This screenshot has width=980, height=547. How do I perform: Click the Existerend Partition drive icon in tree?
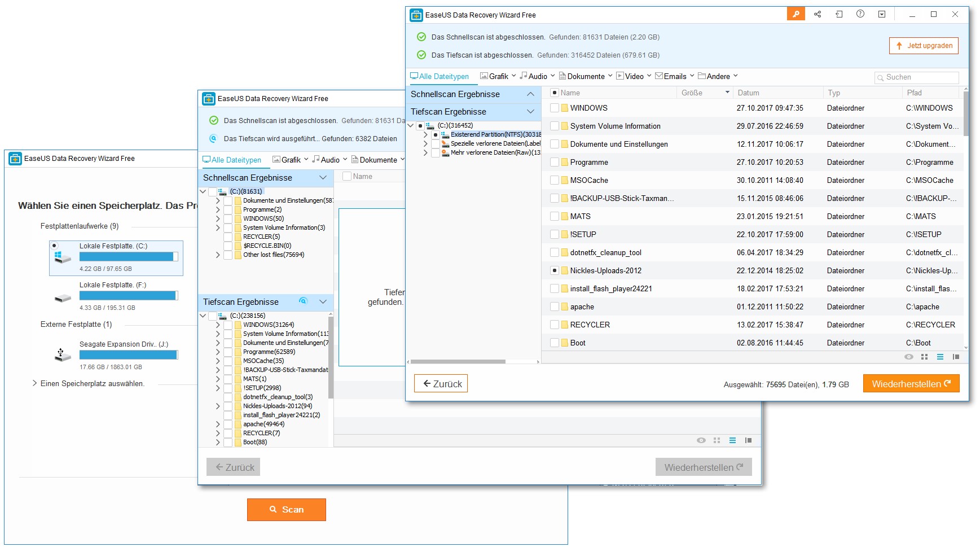pos(445,134)
